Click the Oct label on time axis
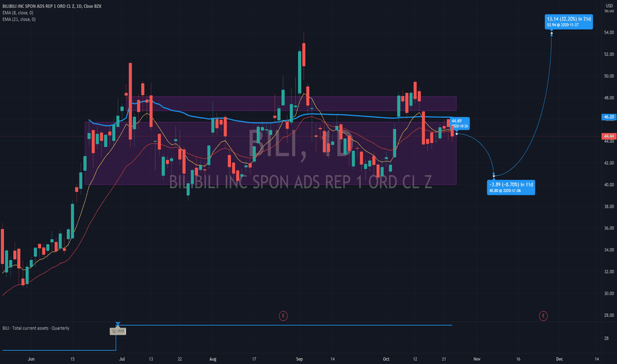Screen dimensions: 617x364 386,359
